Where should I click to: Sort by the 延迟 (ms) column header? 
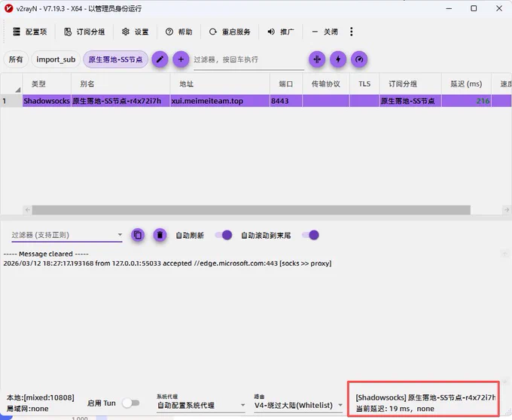coord(466,84)
